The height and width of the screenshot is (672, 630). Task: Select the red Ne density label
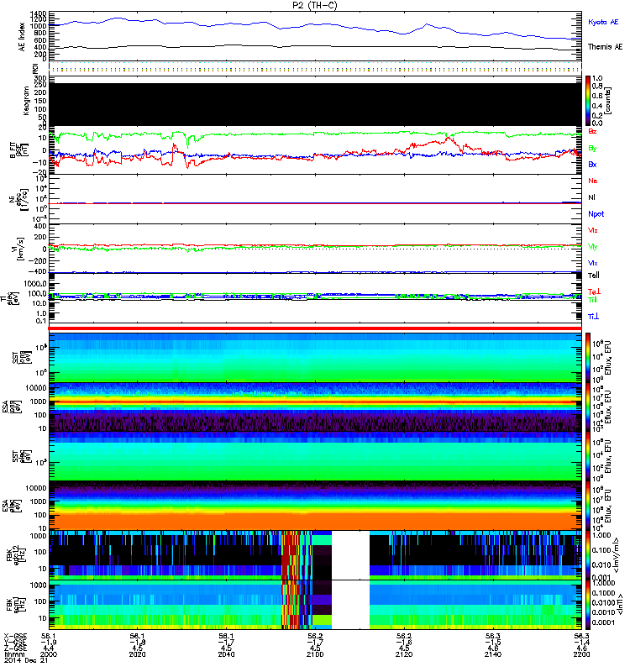(592, 181)
